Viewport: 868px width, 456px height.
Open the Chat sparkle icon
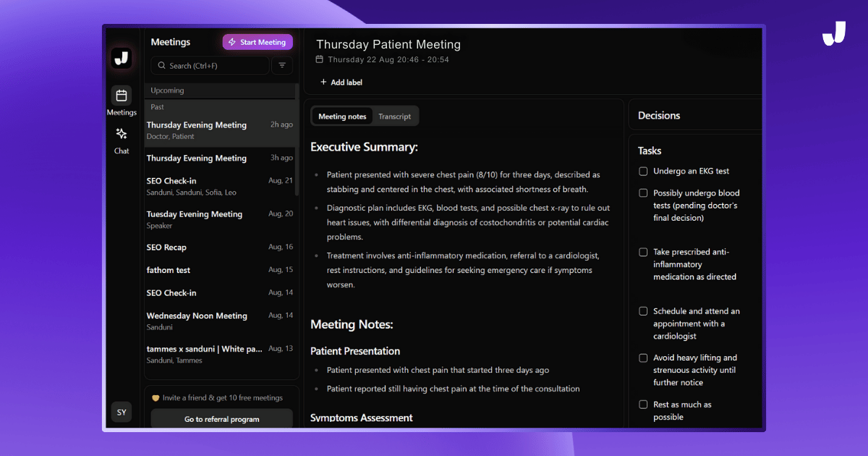(122, 134)
